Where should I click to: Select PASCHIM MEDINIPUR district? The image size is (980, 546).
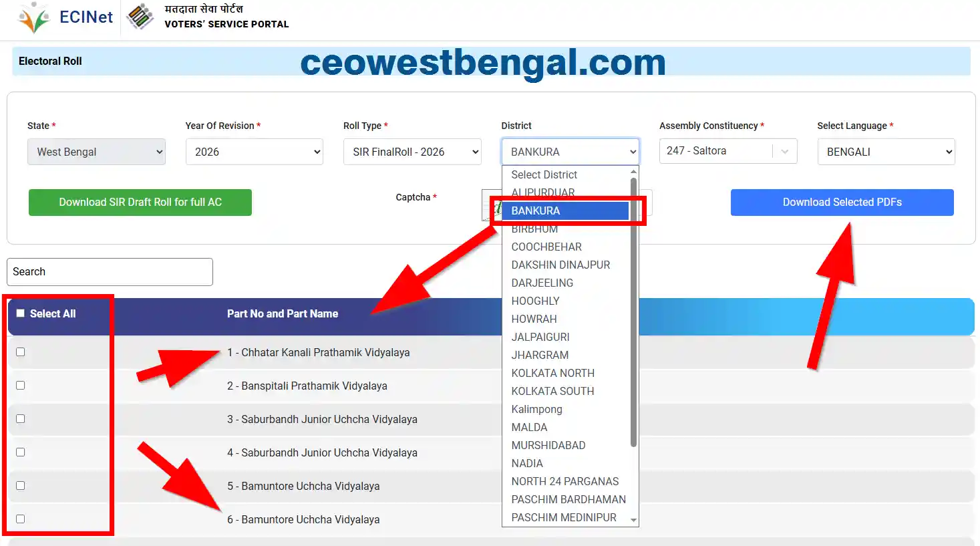tap(566, 517)
